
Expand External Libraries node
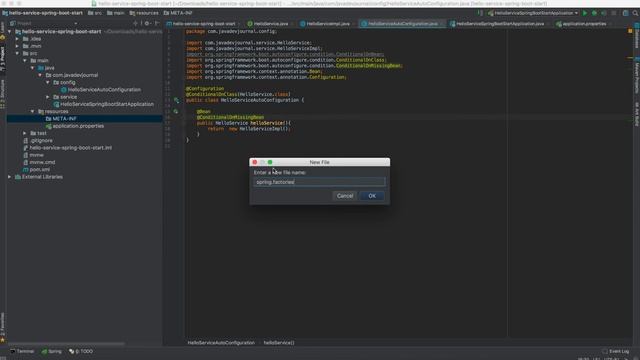coord(9,177)
